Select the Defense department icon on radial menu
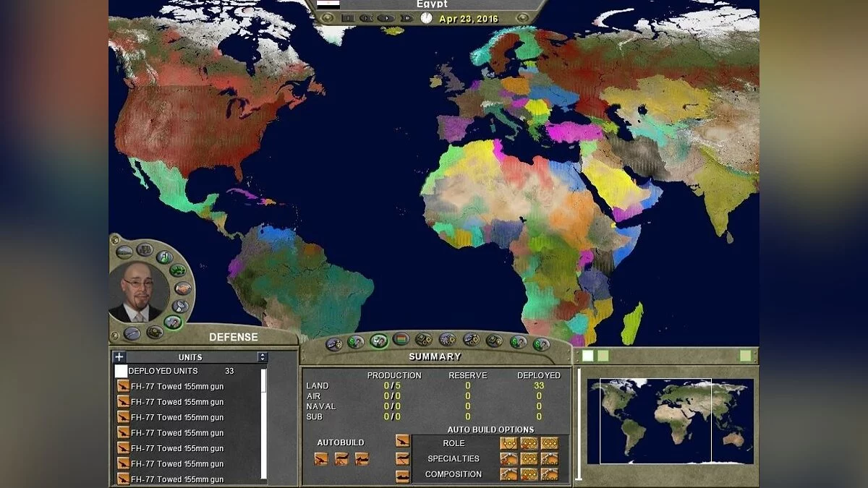 coord(172,322)
